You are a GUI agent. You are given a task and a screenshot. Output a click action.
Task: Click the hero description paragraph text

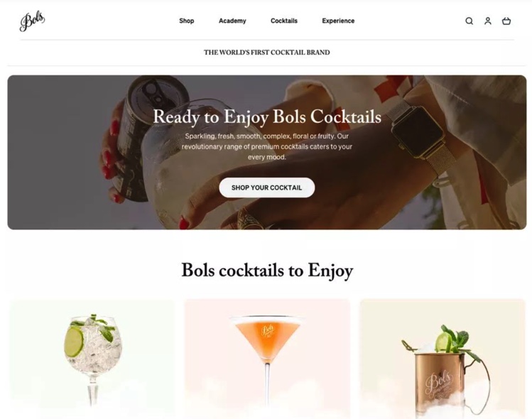point(266,146)
